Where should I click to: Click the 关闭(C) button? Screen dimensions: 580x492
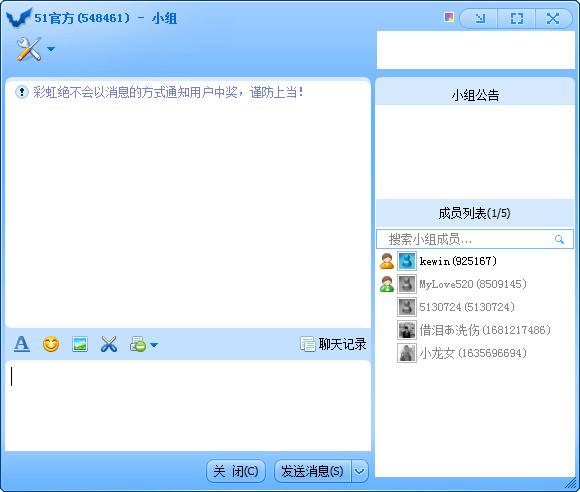(236, 471)
